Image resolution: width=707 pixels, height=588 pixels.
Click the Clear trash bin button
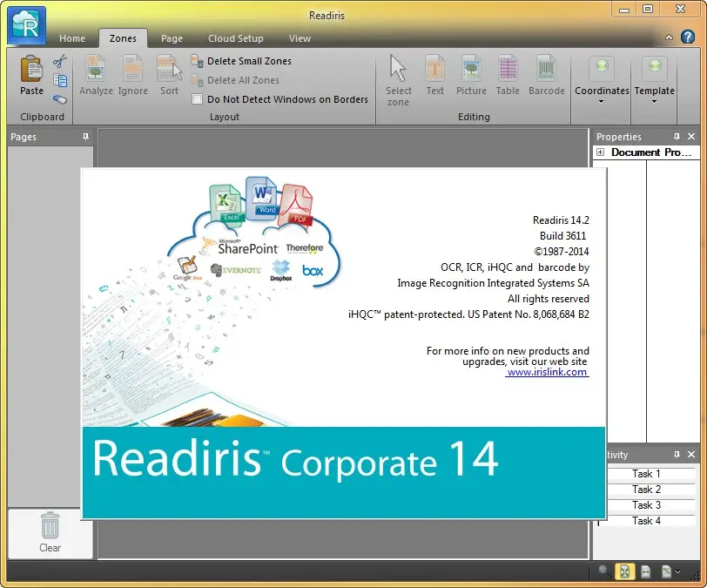(x=50, y=533)
